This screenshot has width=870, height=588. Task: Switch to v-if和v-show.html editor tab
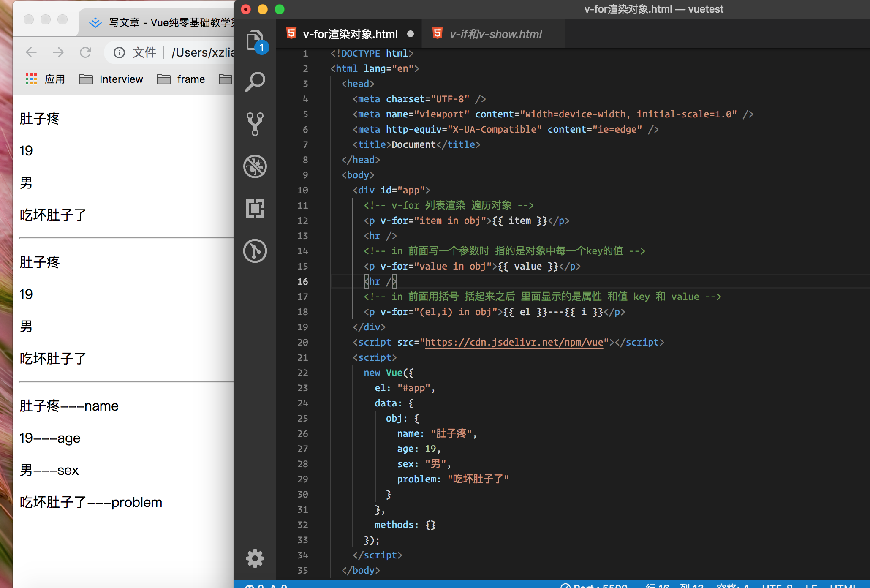click(x=495, y=34)
